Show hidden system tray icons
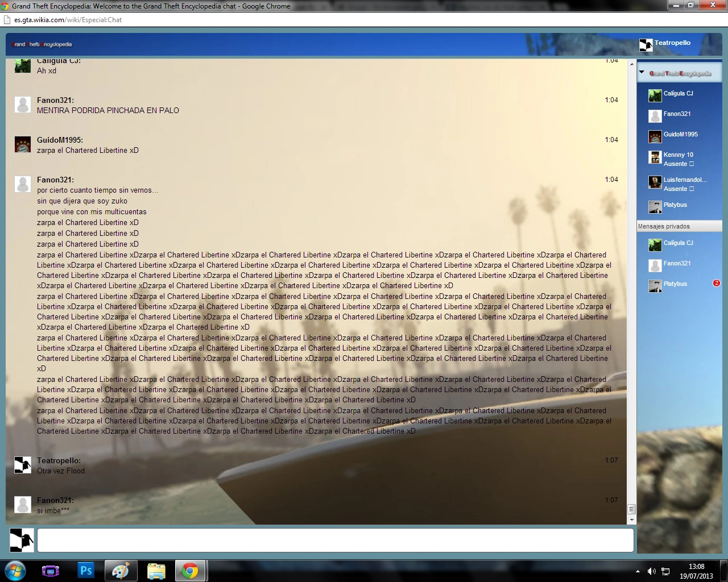 point(638,571)
